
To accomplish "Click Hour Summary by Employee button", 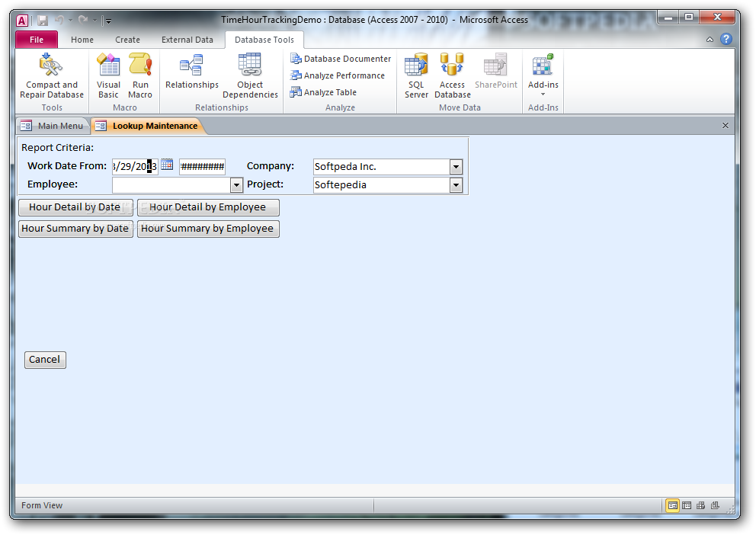I will (208, 229).
